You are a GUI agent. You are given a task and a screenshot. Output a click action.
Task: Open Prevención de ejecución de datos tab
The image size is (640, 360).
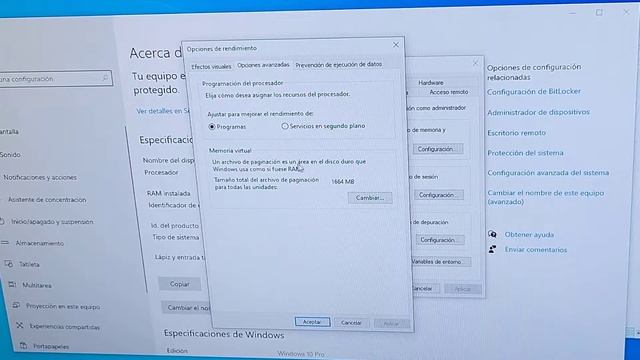[x=339, y=64]
